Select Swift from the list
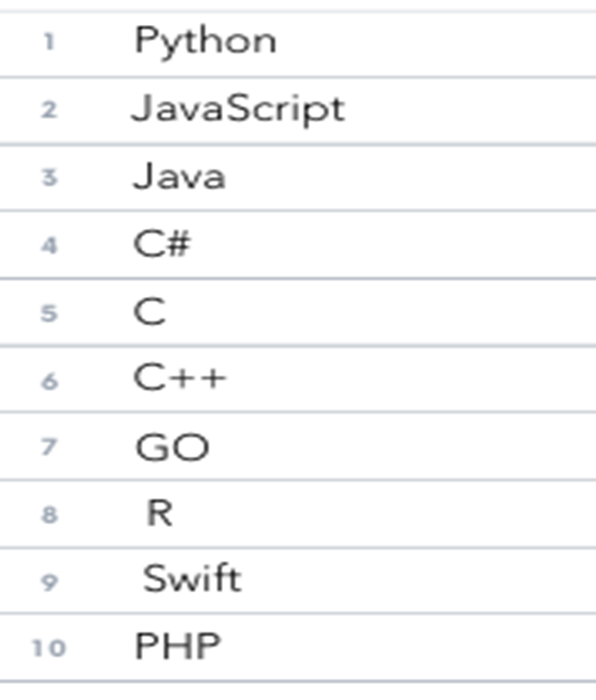 pos(192,580)
